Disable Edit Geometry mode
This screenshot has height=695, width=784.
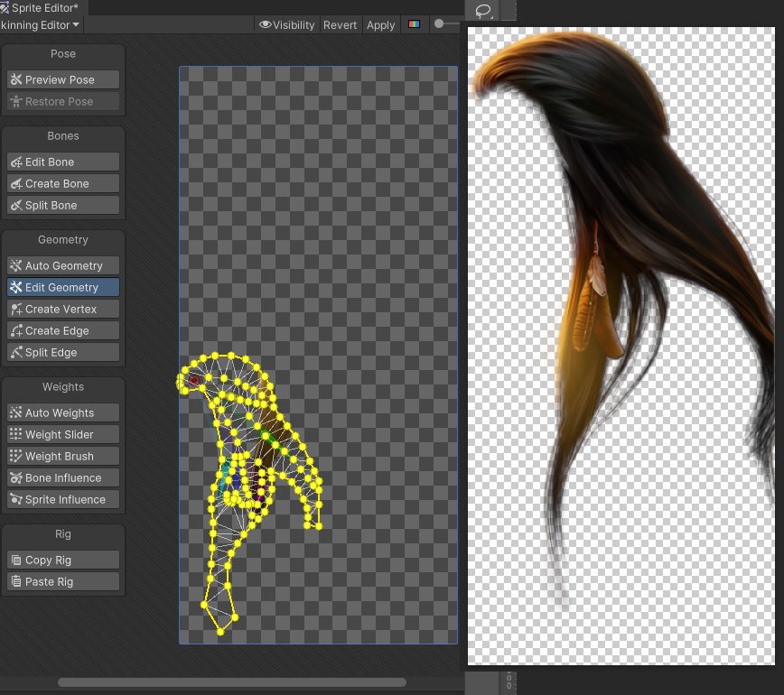click(x=62, y=287)
